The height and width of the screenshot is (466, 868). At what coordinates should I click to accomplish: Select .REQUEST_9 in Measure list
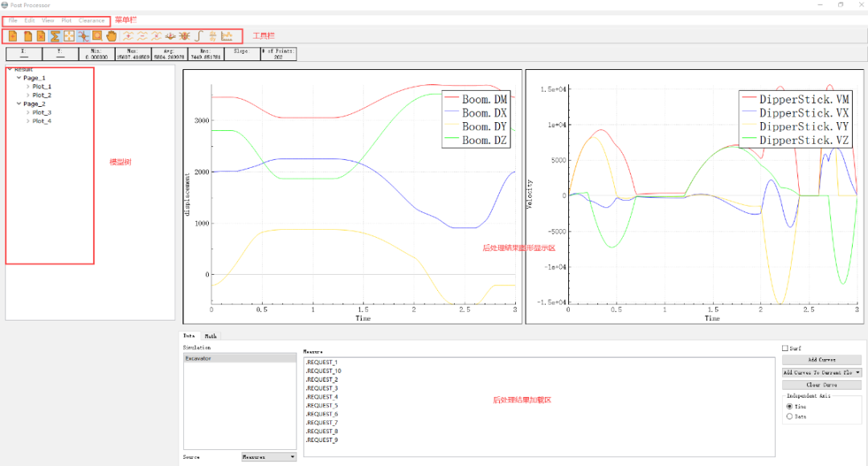click(x=321, y=440)
